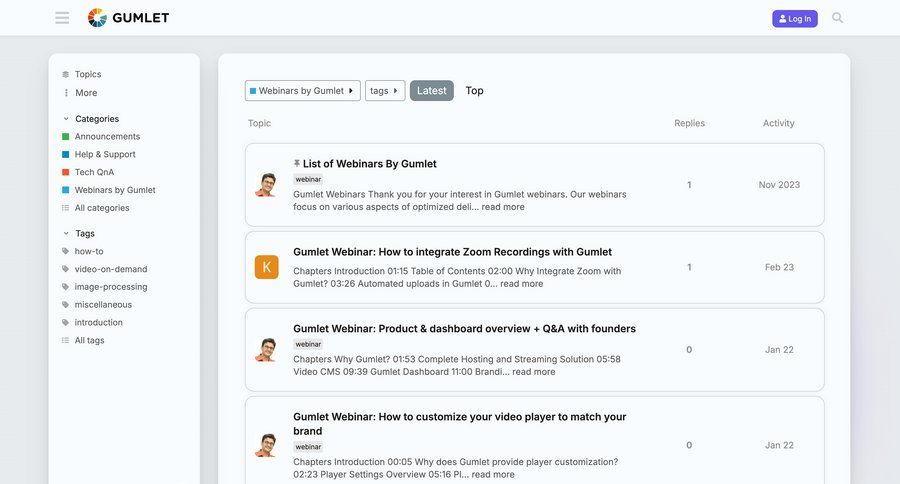
Task: Open customize your video player webinar topic
Action: tap(459, 424)
